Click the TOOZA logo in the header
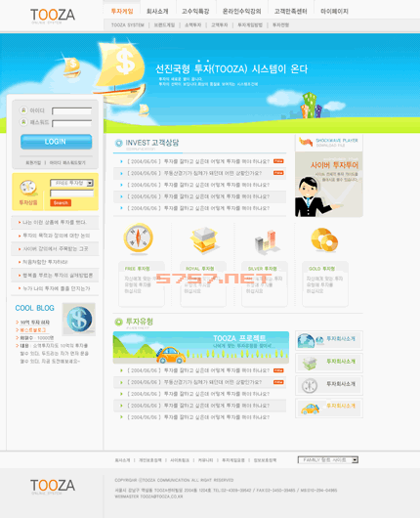The width and height of the screenshot is (420, 518). 53,16
